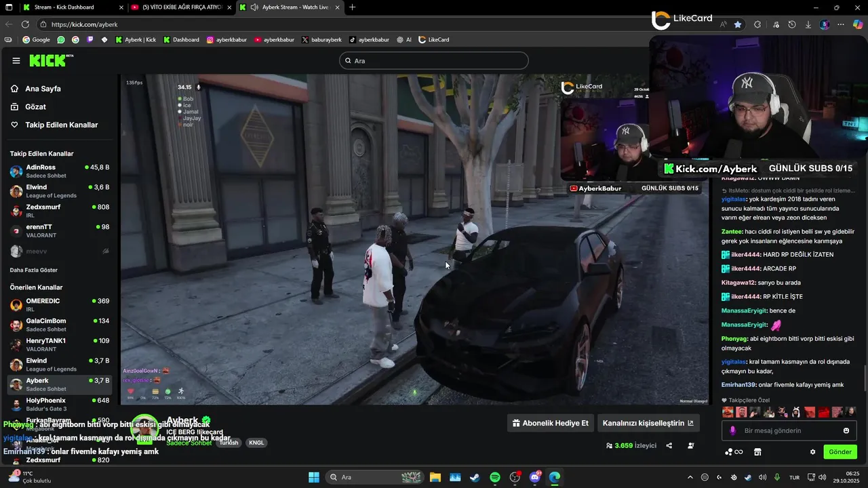Click the 3.659 İzleyici viewer count

pos(631,445)
